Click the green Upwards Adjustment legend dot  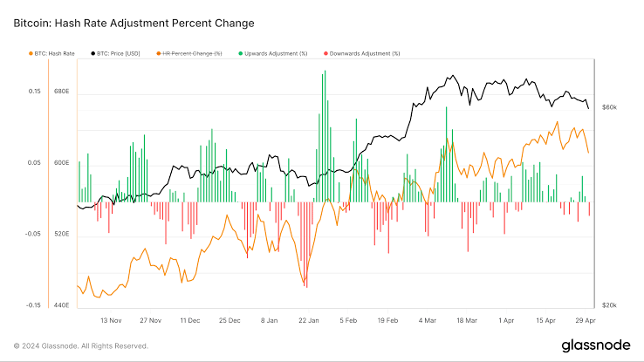click(241, 53)
